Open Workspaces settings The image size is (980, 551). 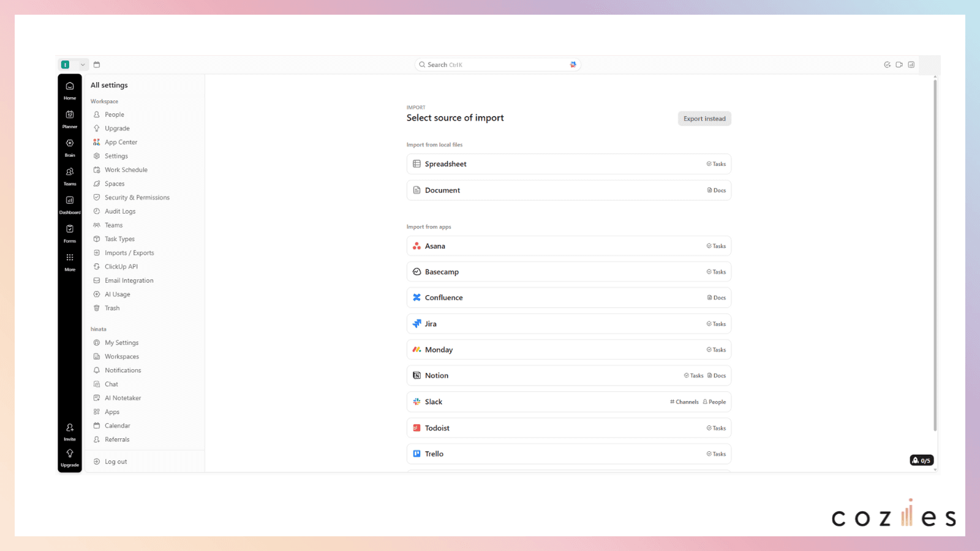pos(122,356)
